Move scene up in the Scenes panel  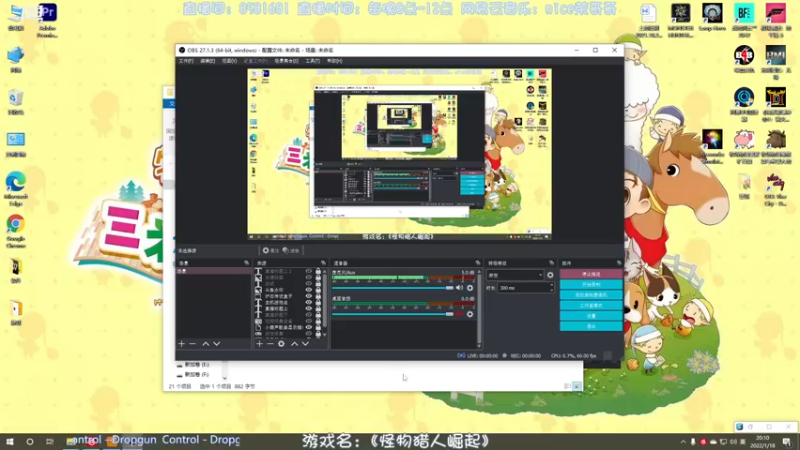point(206,344)
